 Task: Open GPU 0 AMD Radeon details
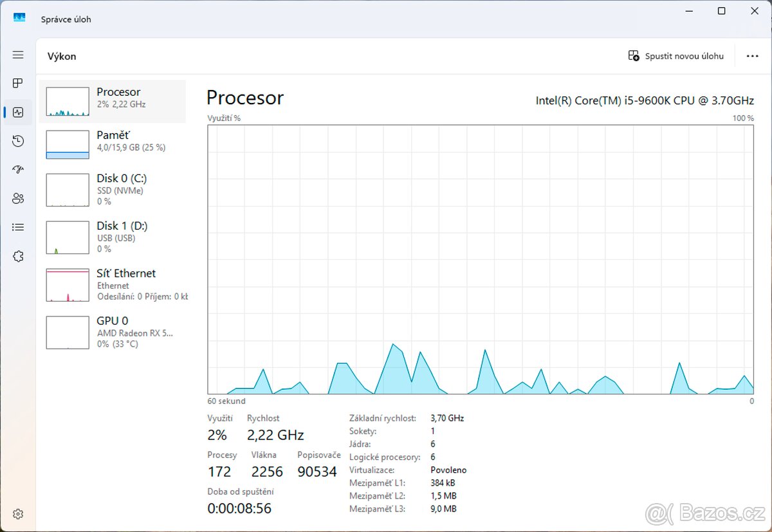coord(113,332)
